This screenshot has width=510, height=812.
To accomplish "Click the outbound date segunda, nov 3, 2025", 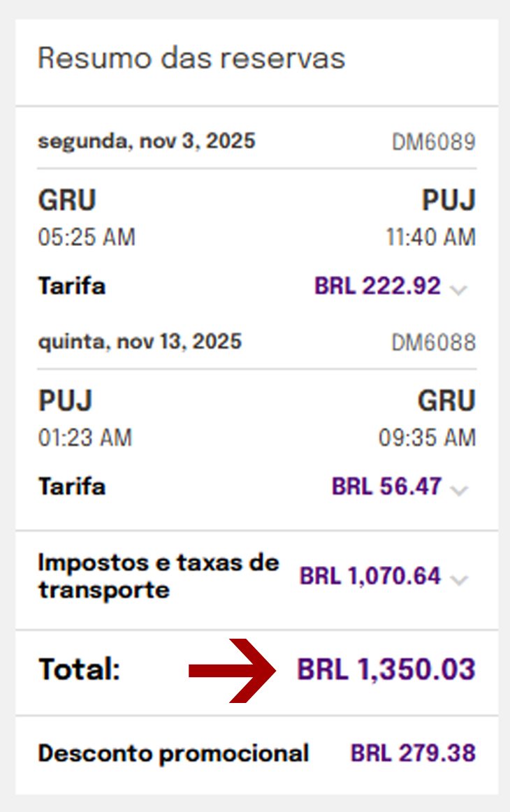I will 147,141.
